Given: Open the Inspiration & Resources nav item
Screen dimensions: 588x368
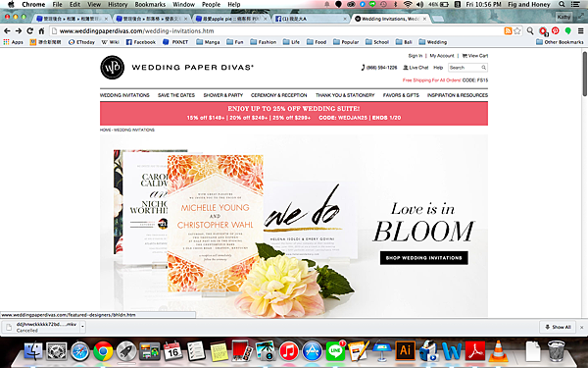Looking at the screenshot, I should click(458, 95).
